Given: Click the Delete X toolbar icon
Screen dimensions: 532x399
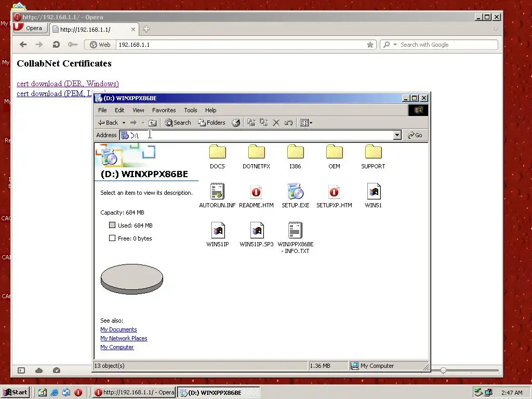Looking at the screenshot, I should [x=276, y=123].
